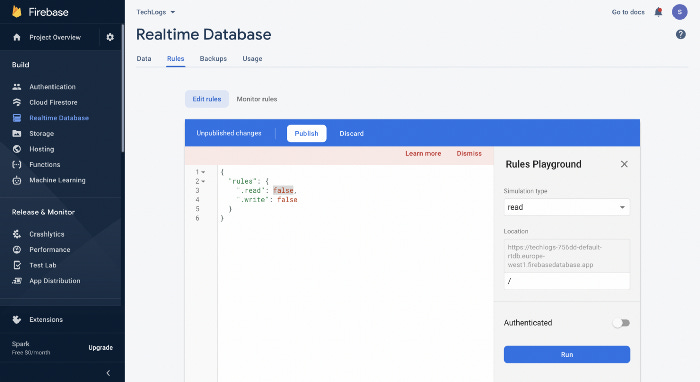Open project settings gear icon
The height and width of the screenshot is (382, 700).
110,37
